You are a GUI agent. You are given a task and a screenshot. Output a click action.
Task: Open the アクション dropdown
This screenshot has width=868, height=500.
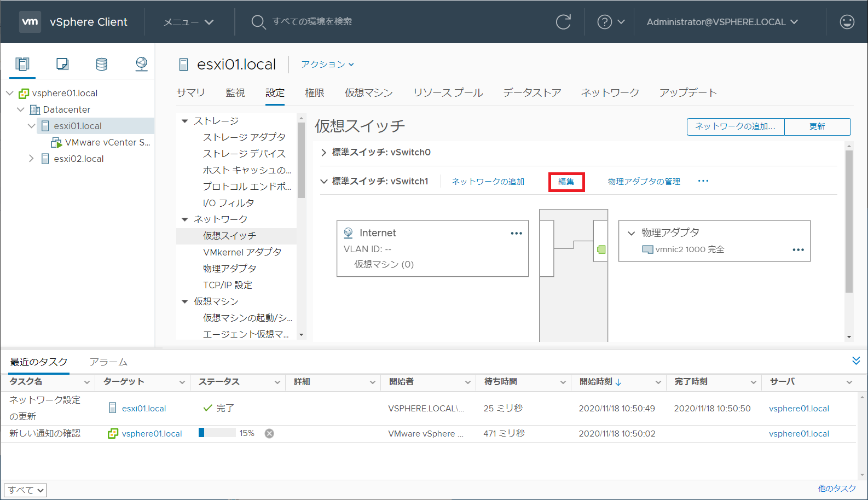click(327, 65)
